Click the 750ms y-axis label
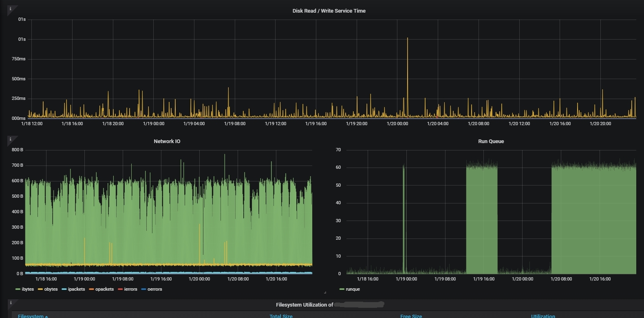This screenshot has width=644, height=318. pyautogui.click(x=19, y=59)
